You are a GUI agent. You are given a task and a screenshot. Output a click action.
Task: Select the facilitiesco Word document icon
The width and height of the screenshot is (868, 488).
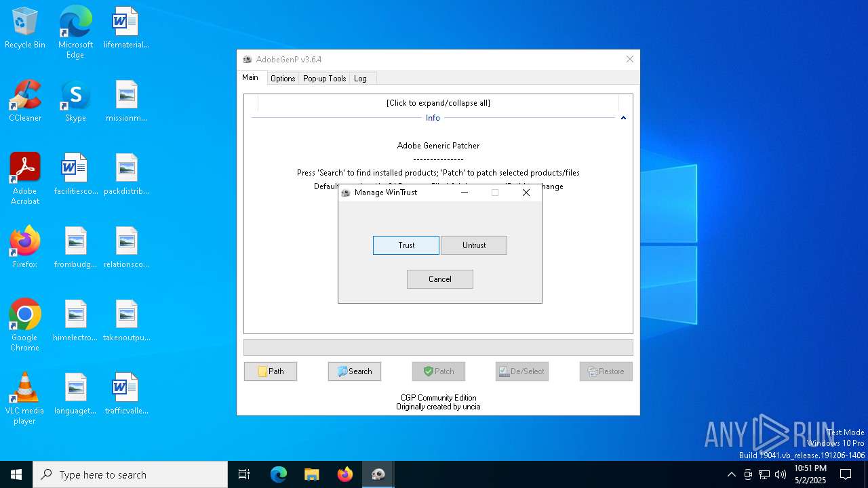[x=75, y=175]
